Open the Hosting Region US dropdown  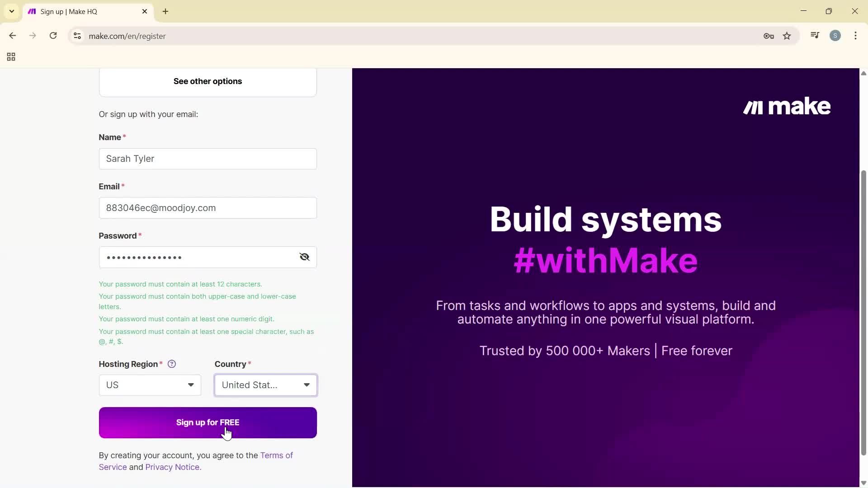coord(150,385)
